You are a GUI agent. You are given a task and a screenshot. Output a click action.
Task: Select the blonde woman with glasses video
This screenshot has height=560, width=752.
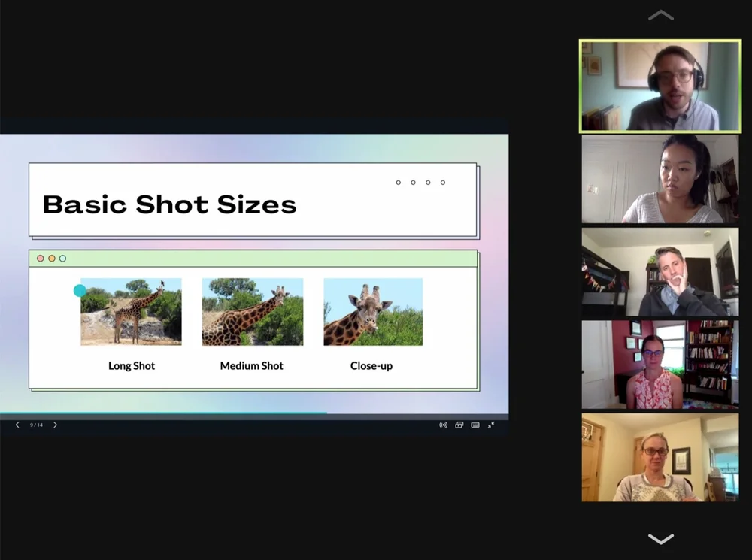(x=660, y=458)
